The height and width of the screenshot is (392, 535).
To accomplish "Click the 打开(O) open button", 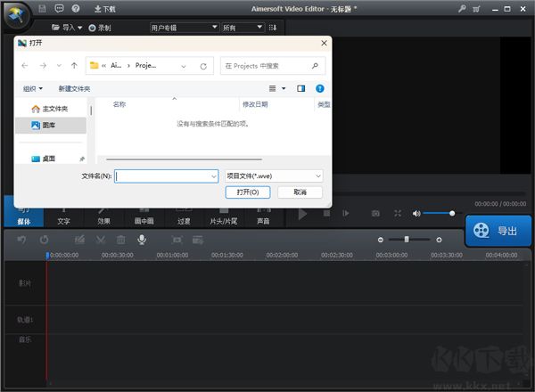I will 247,192.
